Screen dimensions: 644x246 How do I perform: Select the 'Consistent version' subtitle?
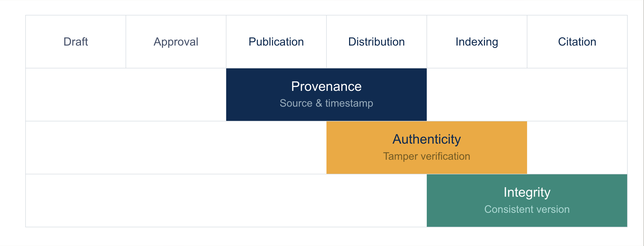tap(527, 209)
